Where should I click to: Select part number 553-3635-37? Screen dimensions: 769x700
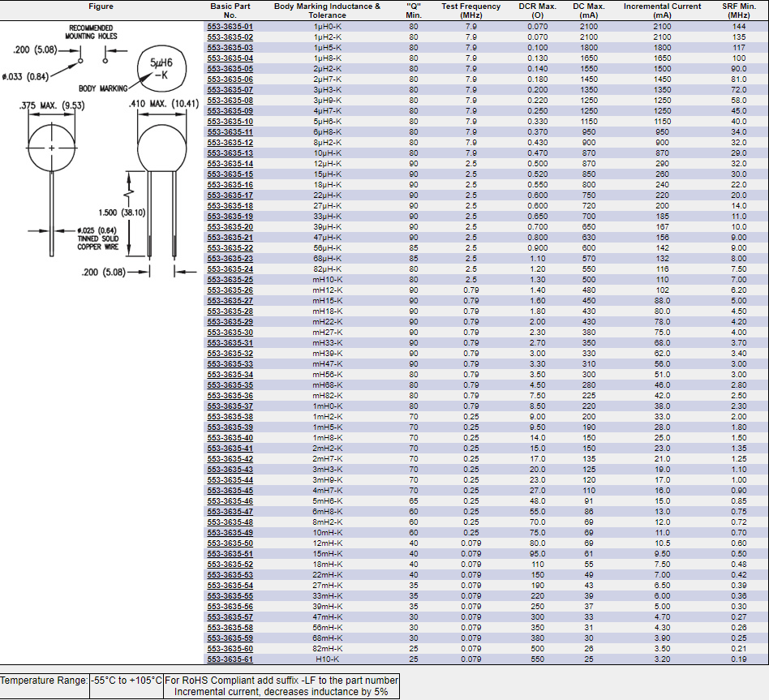[x=230, y=406]
